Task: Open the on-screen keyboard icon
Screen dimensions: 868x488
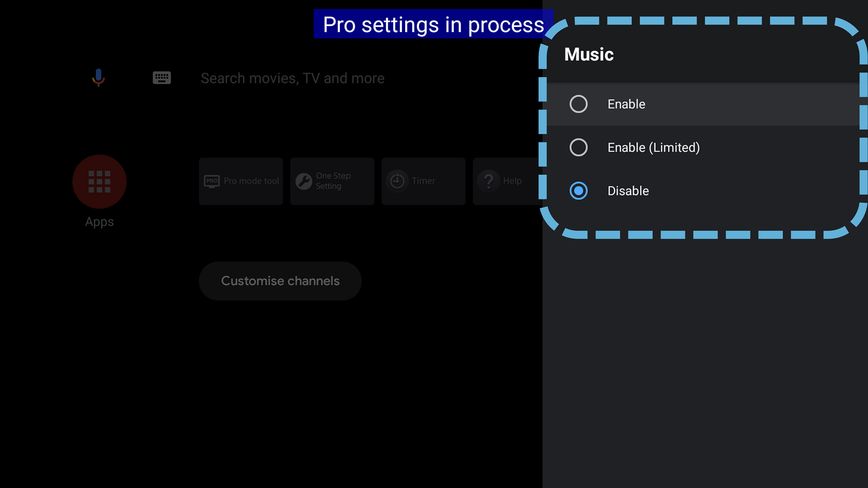Action: point(161,78)
